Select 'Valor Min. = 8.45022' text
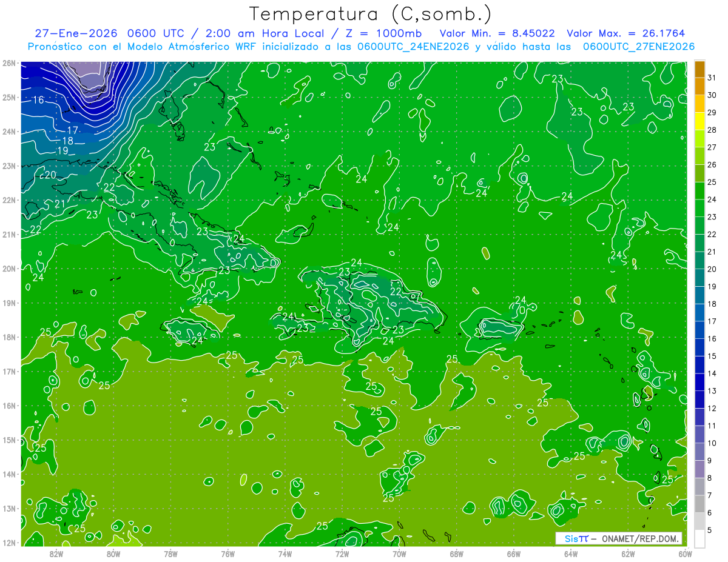 (497, 33)
